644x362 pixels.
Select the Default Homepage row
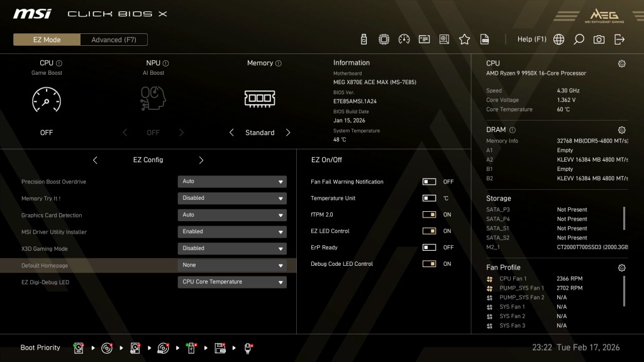148,266
